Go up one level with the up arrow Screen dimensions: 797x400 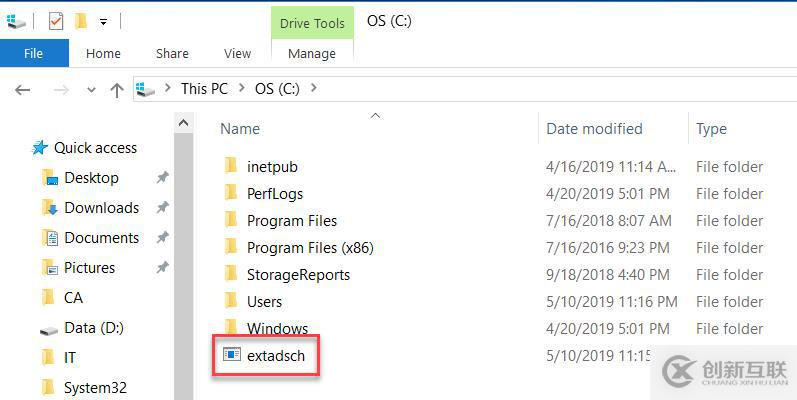pos(117,90)
